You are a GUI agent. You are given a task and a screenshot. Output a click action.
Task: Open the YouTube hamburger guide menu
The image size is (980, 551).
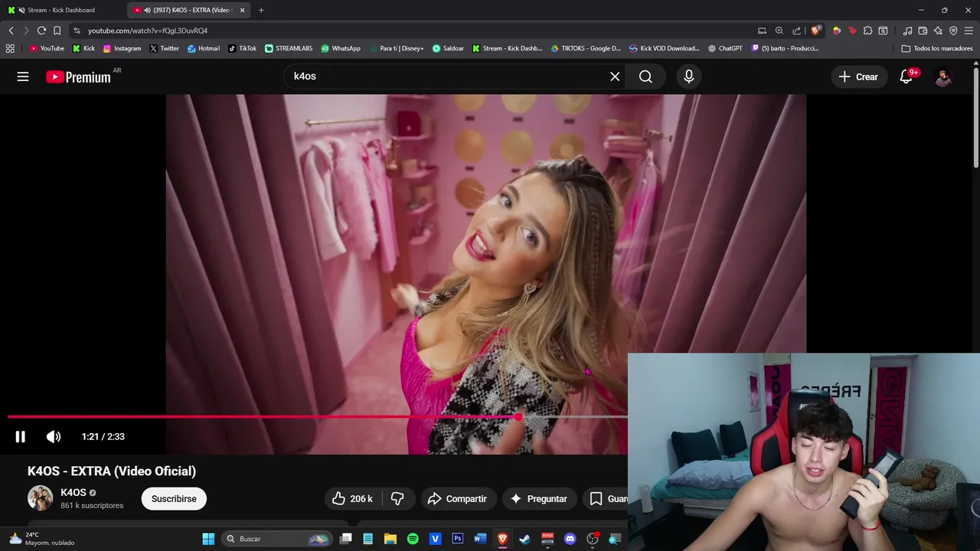[23, 77]
